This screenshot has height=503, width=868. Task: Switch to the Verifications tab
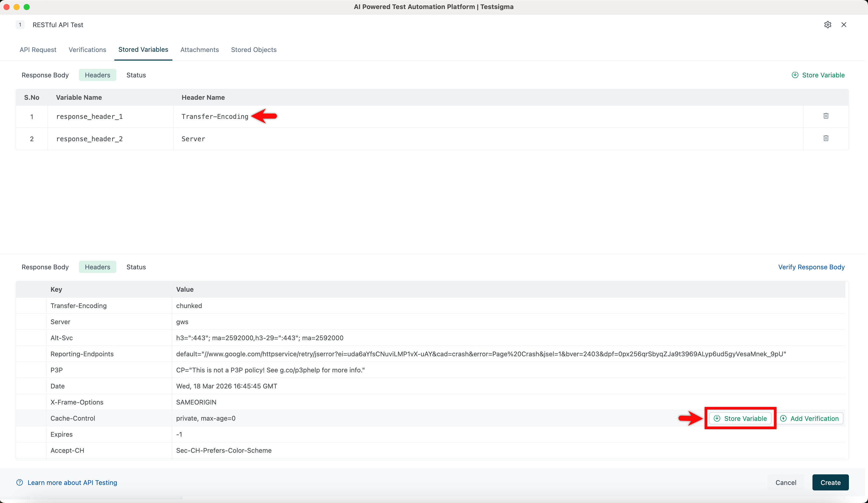coord(87,49)
